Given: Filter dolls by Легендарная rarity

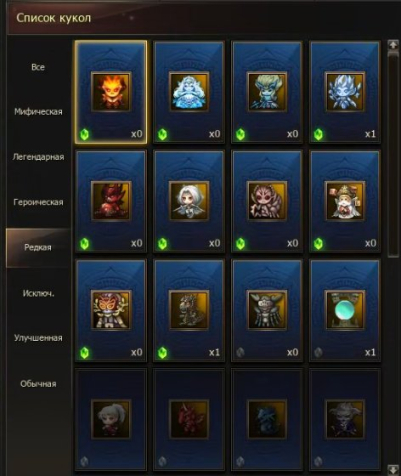Looking at the screenshot, I should point(38,157).
